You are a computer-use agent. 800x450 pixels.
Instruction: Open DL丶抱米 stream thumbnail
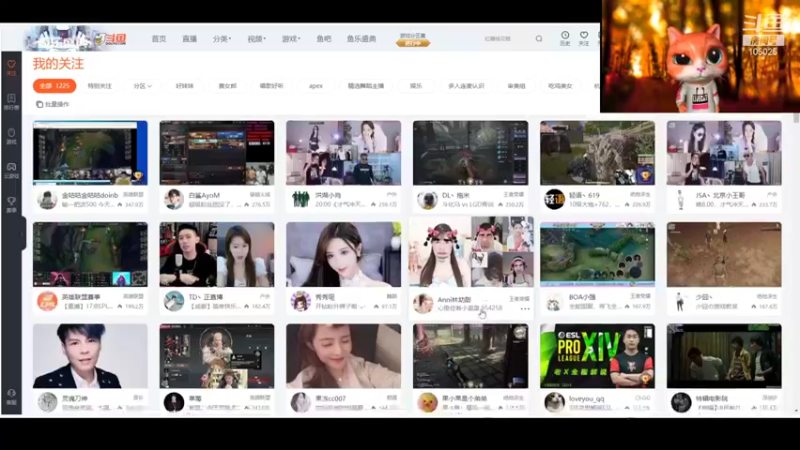click(x=470, y=153)
